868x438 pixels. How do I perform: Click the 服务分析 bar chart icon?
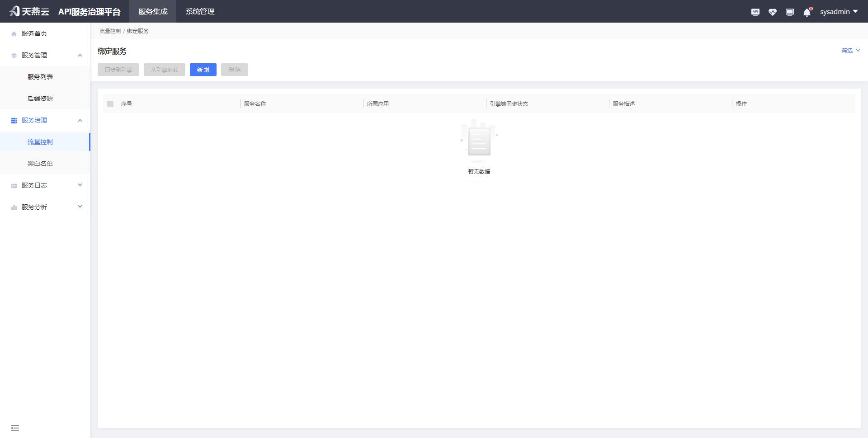pyautogui.click(x=14, y=207)
